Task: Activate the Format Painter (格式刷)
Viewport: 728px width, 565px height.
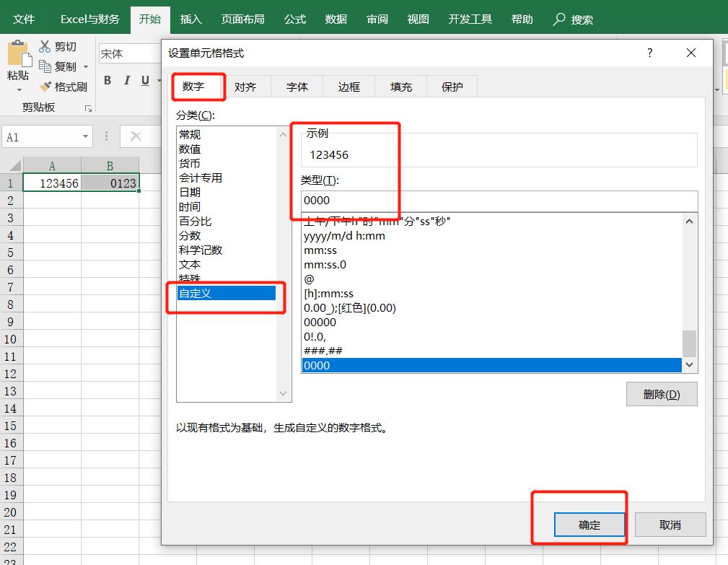Action: [x=46, y=87]
